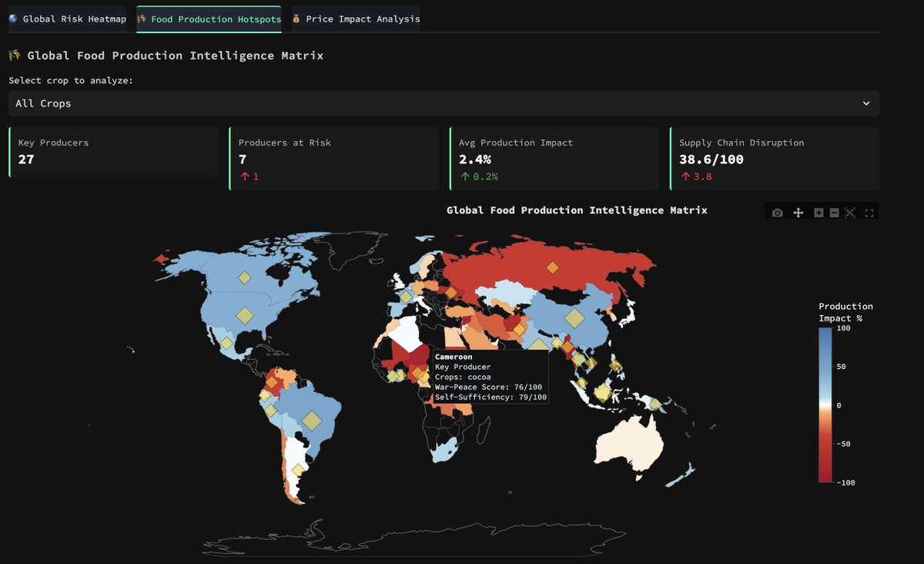Reset axes using the frame icon

(x=869, y=212)
